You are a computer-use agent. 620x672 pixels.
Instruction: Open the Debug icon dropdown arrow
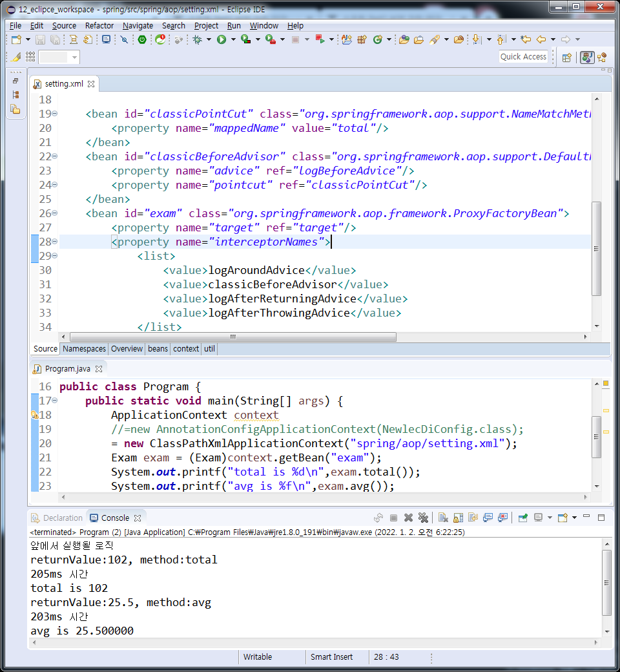209,40
